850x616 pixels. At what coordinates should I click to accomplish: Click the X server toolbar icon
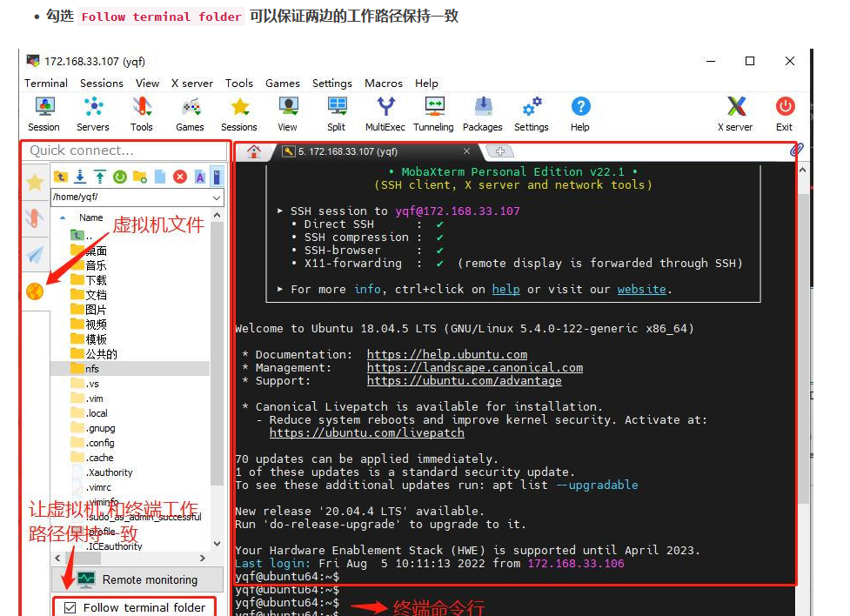tap(736, 113)
